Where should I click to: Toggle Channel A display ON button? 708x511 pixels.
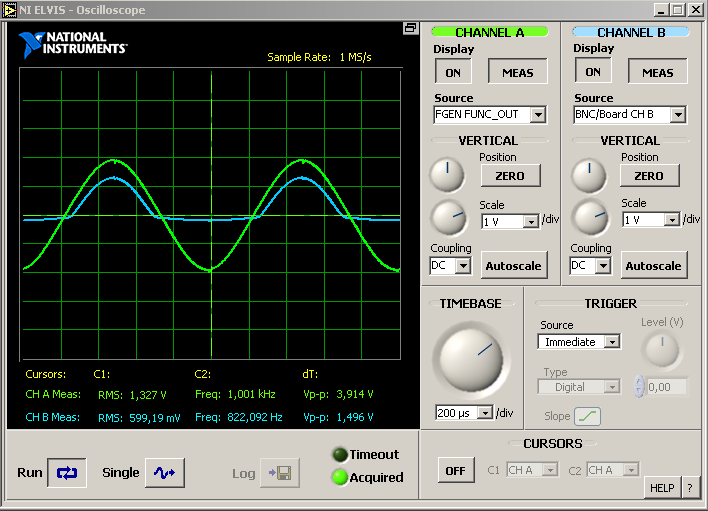click(453, 72)
